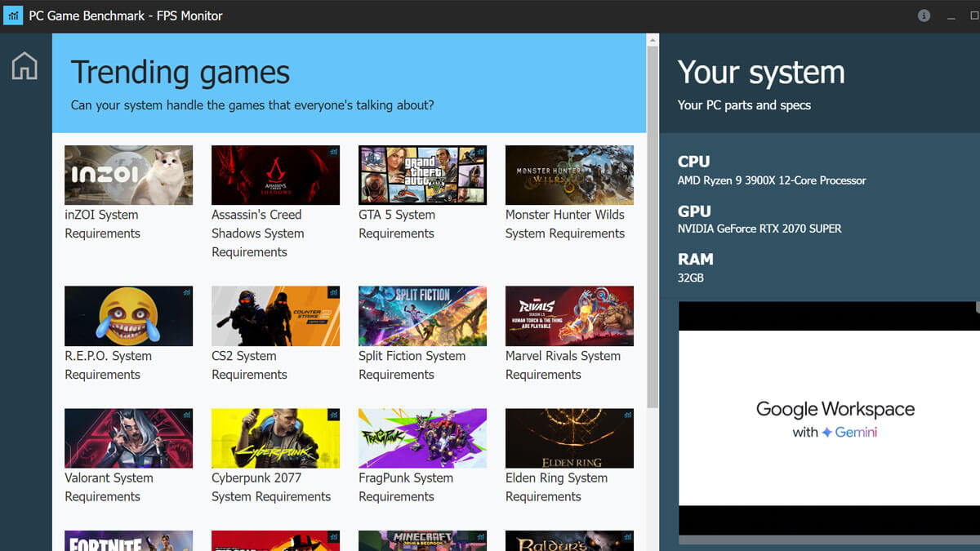Image resolution: width=980 pixels, height=551 pixels.
Task: Select the FragPunk game thumbnail
Action: click(422, 438)
